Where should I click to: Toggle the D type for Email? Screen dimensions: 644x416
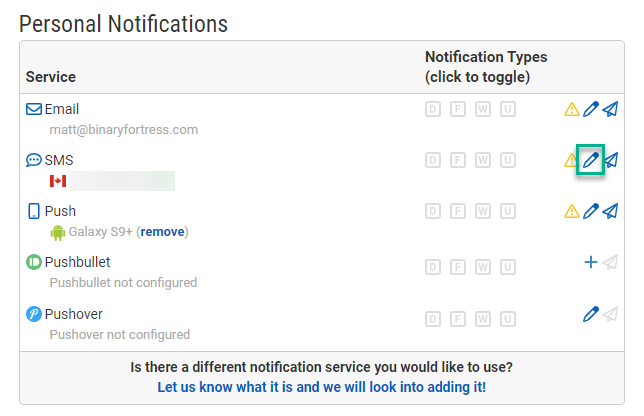coord(433,109)
